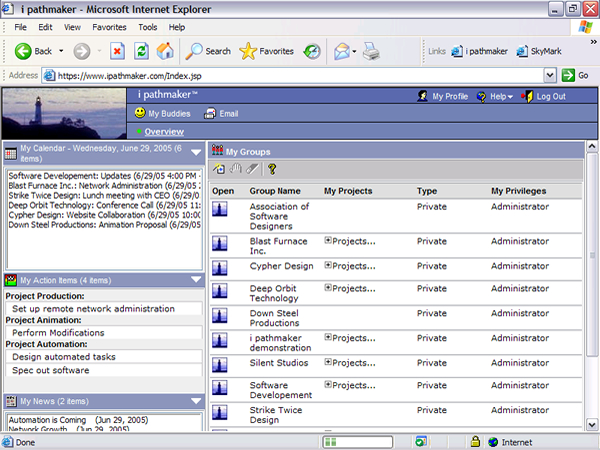Open the Blast Furnace Inc. group icon
Screen dimensions: 600x450
(220, 243)
